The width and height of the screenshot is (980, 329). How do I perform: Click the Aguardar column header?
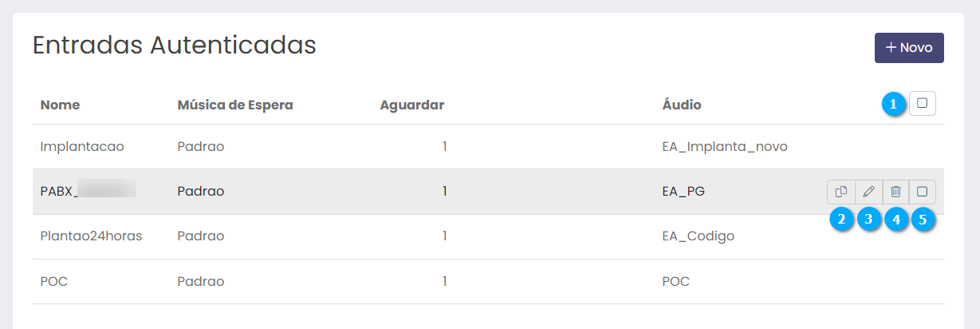pos(411,105)
